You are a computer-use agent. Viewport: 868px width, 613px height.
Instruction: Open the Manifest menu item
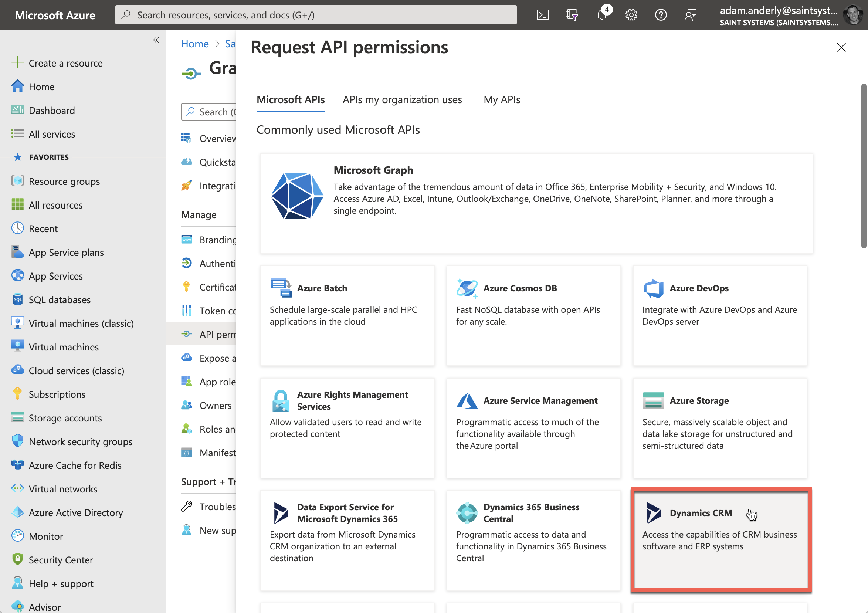(209, 453)
